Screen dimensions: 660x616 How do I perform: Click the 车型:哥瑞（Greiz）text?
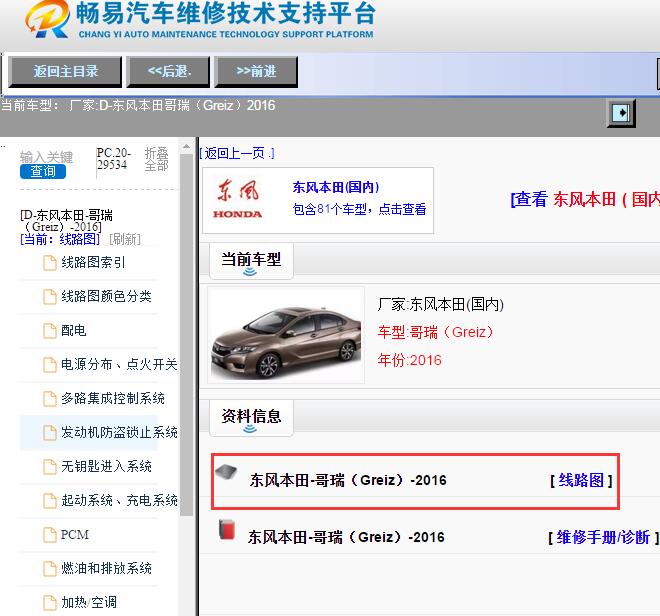click(435, 332)
